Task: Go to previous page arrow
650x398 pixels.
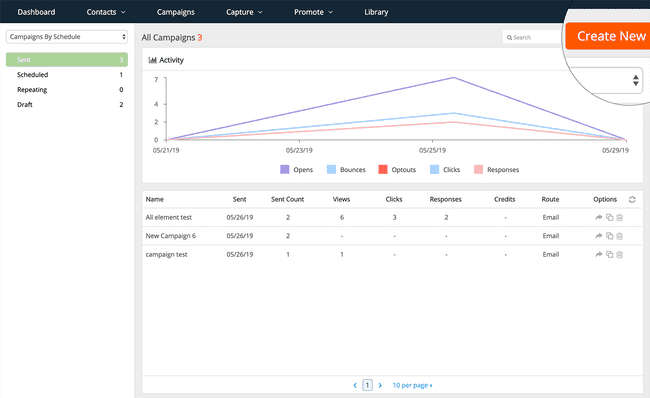Action: point(355,386)
